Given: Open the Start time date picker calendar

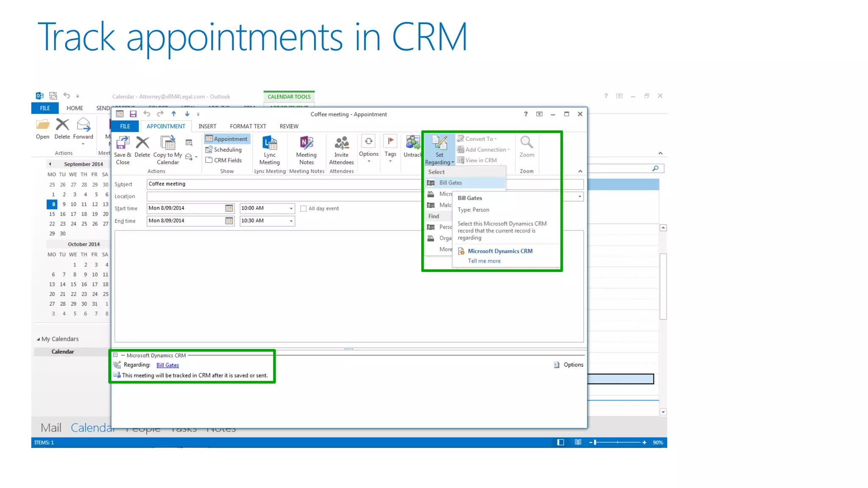Looking at the screenshot, I should pyautogui.click(x=229, y=208).
